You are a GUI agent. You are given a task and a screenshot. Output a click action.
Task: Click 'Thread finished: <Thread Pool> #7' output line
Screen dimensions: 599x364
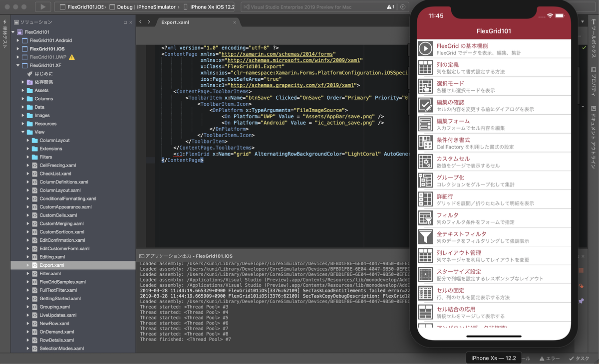pyautogui.click(x=185, y=340)
